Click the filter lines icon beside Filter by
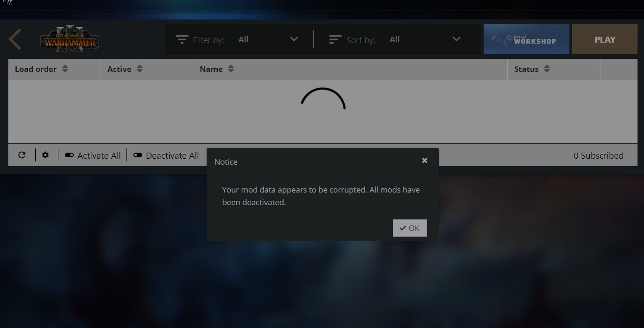Viewport: 644px width, 328px height. coord(182,40)
